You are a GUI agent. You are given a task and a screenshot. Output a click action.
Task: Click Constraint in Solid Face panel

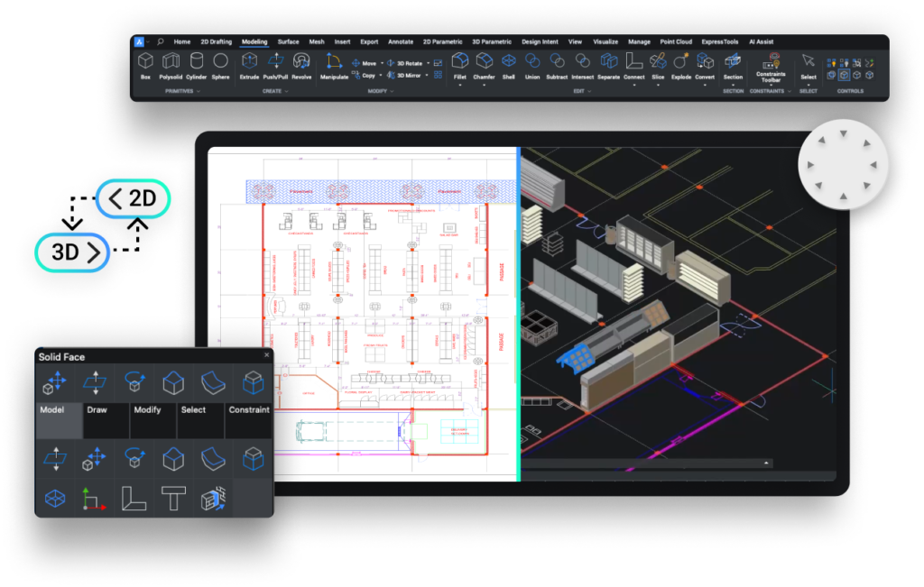pos(249,410)
